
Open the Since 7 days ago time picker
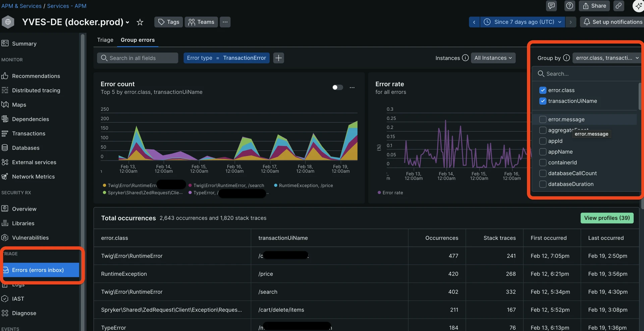[523, 22]
